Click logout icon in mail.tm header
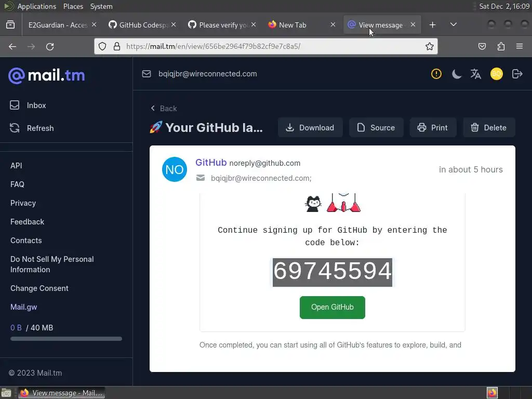532x399 pixels. (517, 74)
